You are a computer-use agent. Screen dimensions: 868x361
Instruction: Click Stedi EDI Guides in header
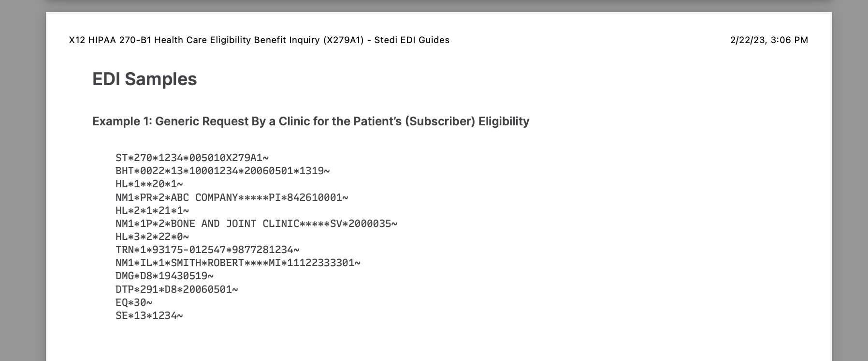coord(412,40)
